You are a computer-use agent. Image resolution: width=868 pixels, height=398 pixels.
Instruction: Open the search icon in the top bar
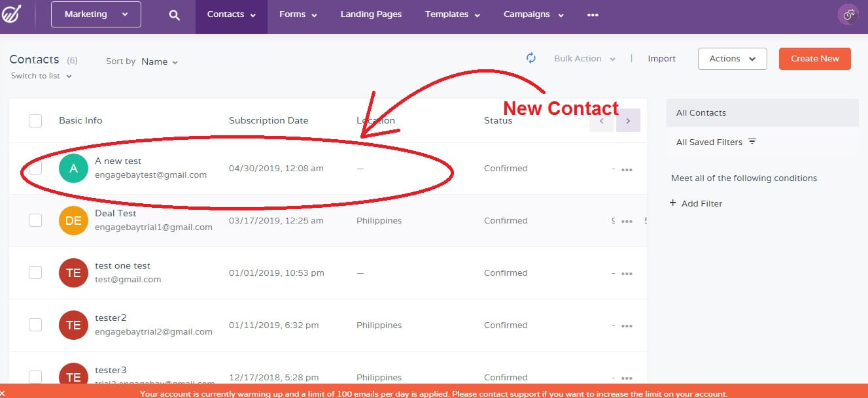[x=174, y=14]
